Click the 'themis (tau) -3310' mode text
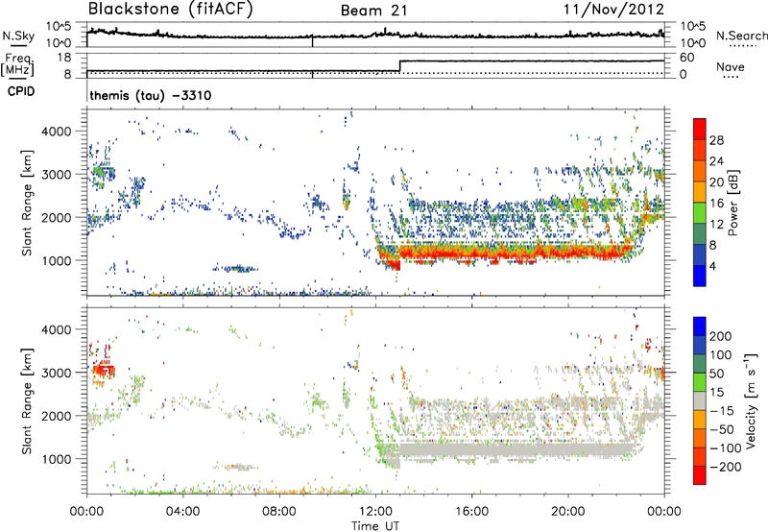 (x=151, y=95)
